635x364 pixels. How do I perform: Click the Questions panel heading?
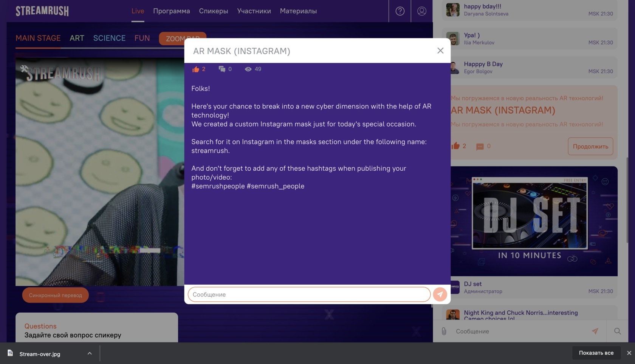[x=40, y=326]
